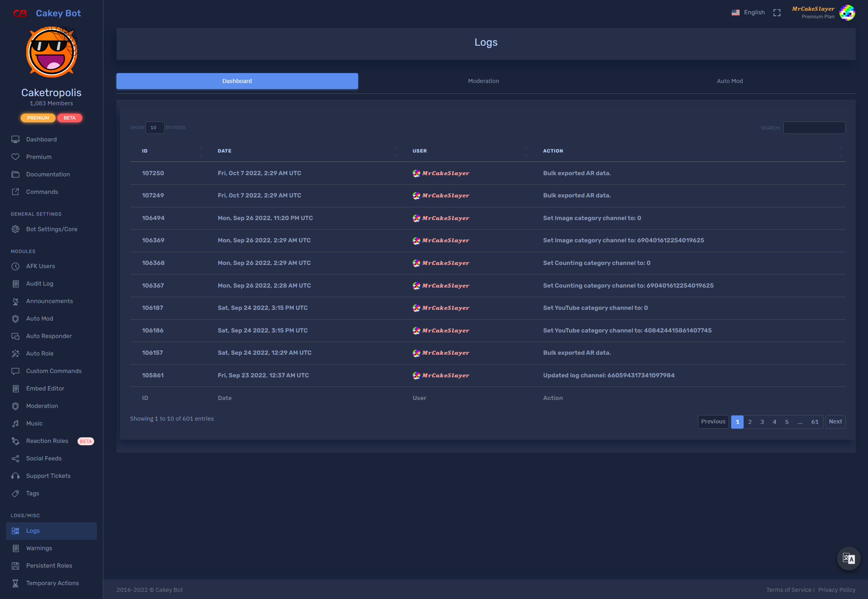The height and width of the screenshot is (599, 868).
Task: Click the Previous pagination button
Action: [x=713, y=422]
